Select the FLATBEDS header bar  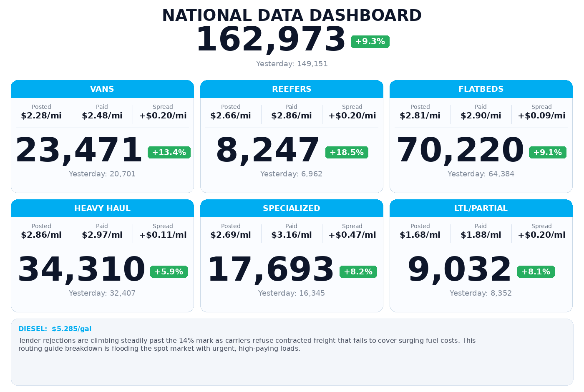click(x=481, y=89)
